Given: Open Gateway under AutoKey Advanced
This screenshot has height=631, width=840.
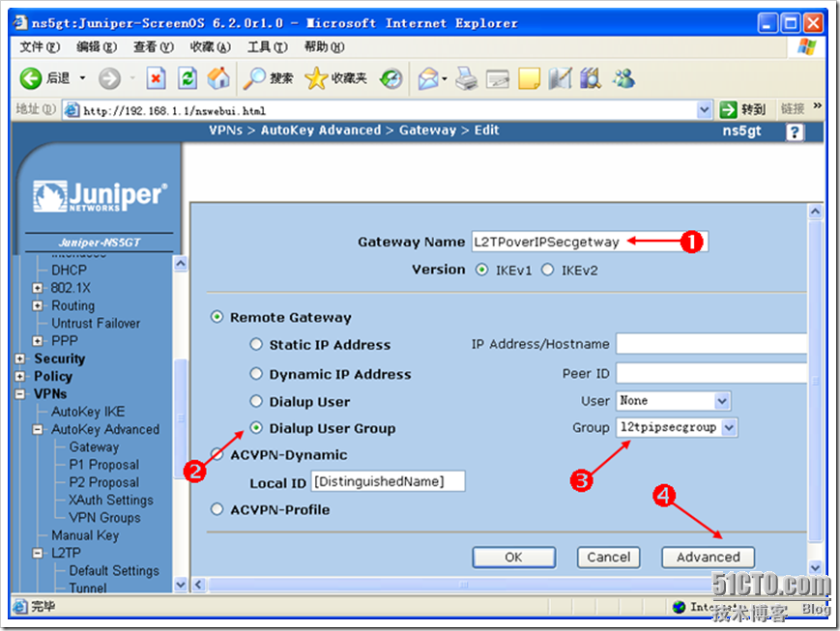Looking at the screenshot, I should (x=94, y=446).
